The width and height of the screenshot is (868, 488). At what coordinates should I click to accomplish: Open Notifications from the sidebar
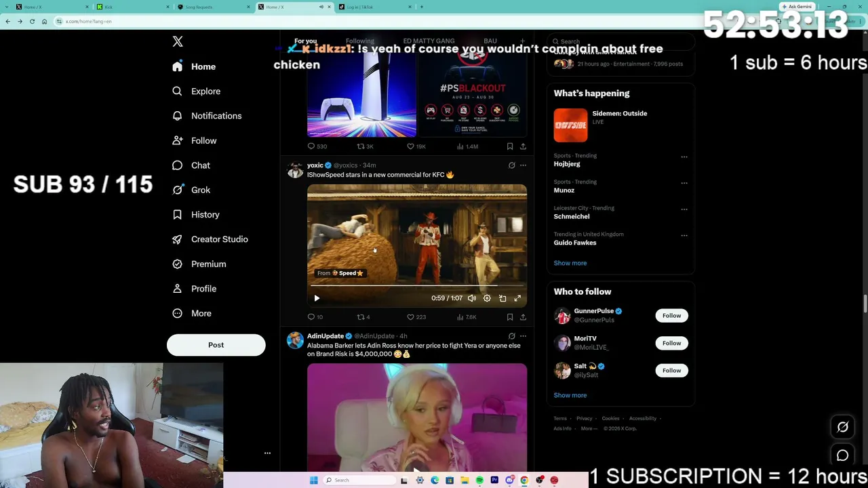click(207, 116)
